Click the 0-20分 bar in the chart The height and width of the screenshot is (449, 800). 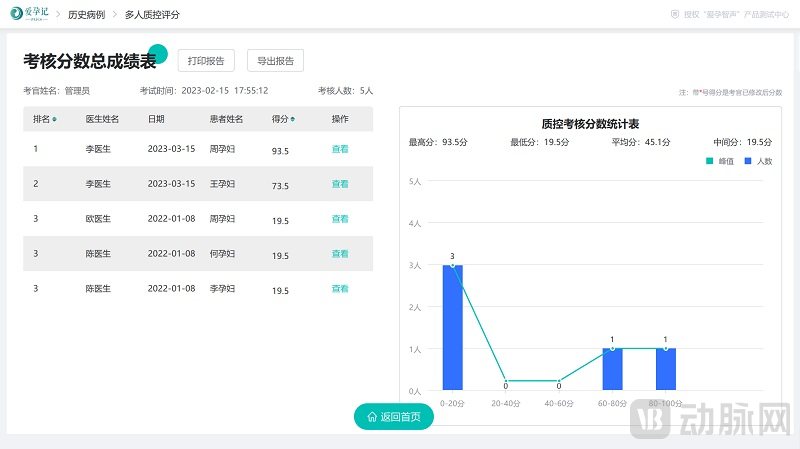452,328
